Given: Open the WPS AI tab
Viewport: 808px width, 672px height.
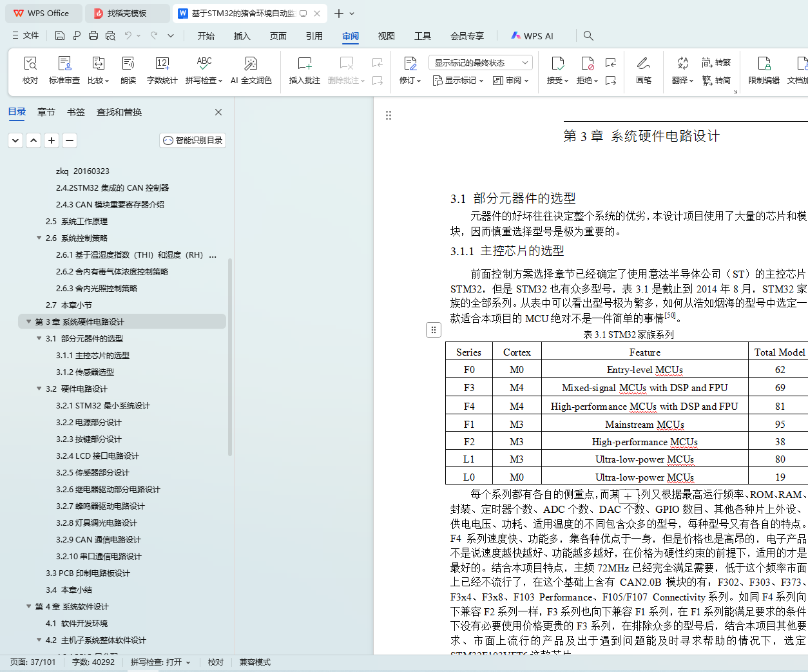Looking at the screenshot, I should pyautogui.click(x=532, y=36).
